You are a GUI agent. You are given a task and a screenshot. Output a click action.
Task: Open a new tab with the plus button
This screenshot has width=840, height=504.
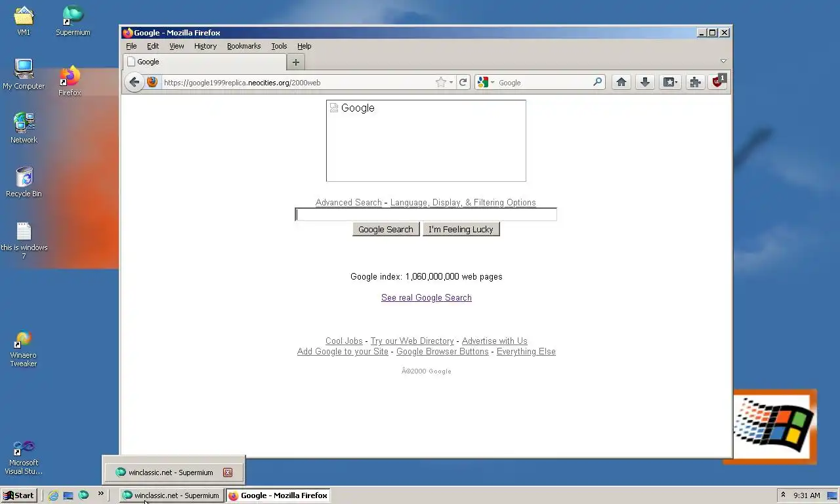tap(296, 62)
